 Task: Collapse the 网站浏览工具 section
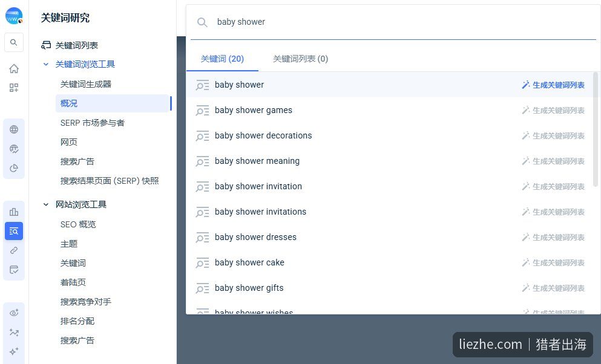coord(45,204)
